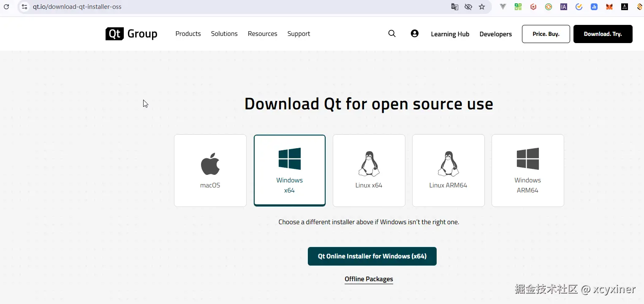Open the user account profile icon
644x304 pixels.
pos(415,34)
